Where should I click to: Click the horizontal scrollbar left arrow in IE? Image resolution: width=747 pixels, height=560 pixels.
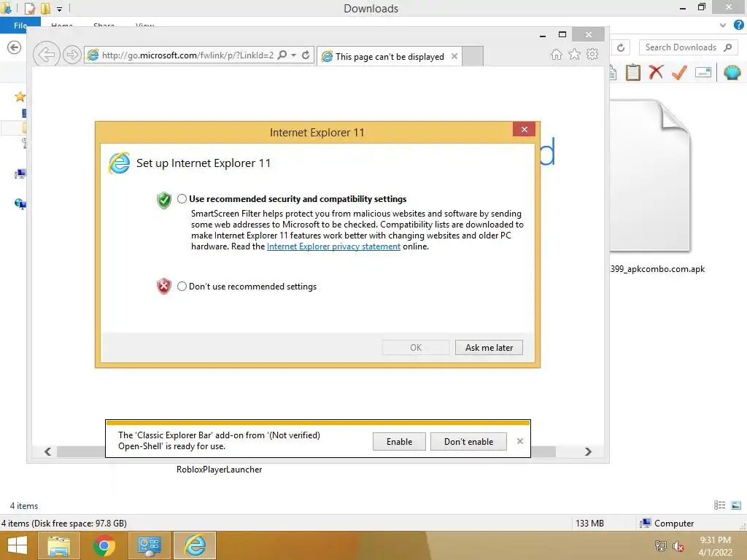pyautogui.click(x=47, y=451)
